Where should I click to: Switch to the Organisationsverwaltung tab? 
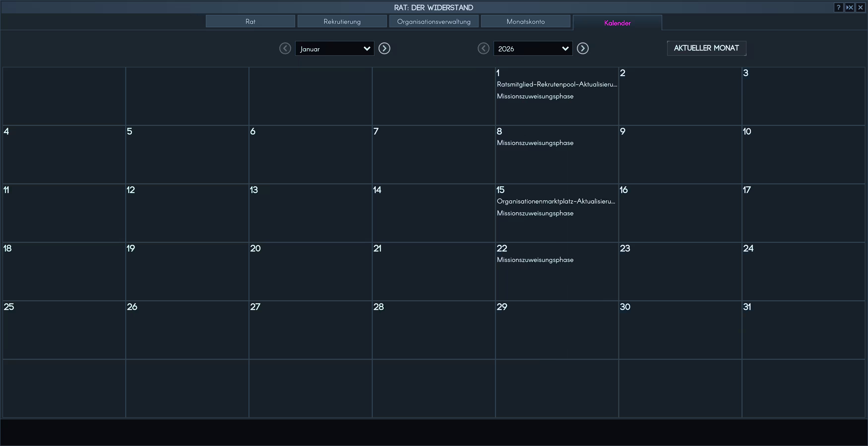click(434, 22)
